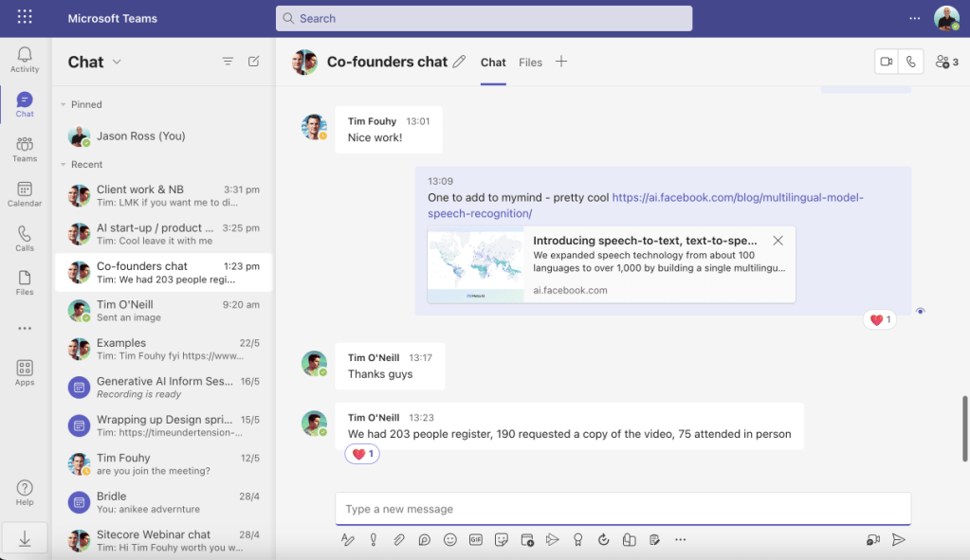Viewport: 970px width, 560px height.
Task: Dismiss the link preview card
Action: pos(778,241)
